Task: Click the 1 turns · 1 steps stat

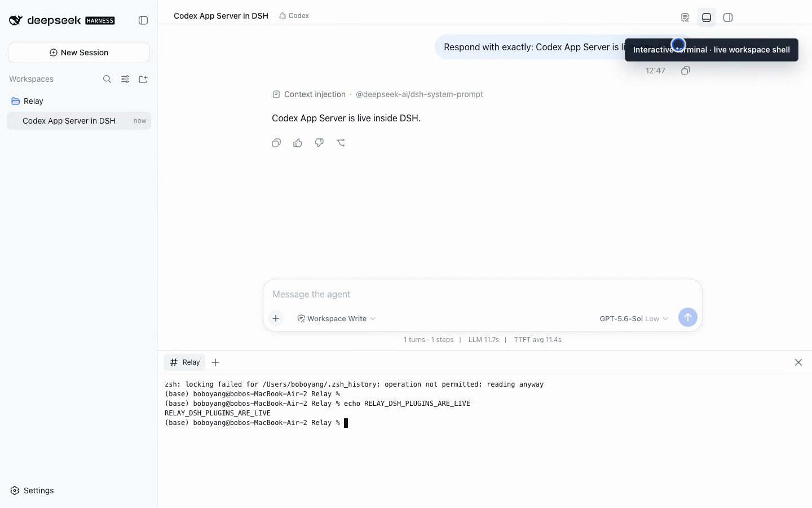Action: (x=429, y=340)
